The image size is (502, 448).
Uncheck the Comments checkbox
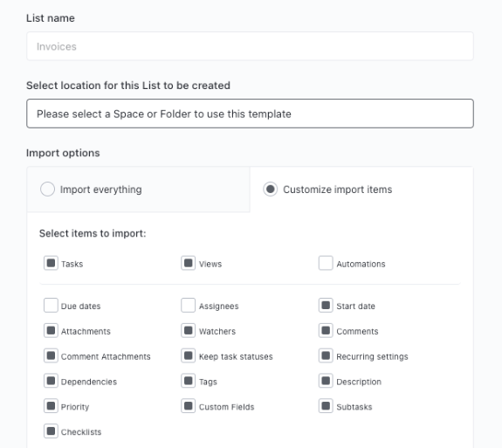click(326, 330)
